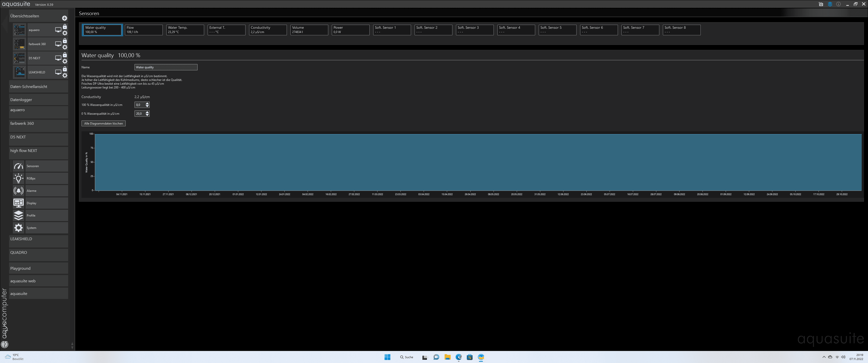The image size is (868, 363).
Task: Open Microsoft Edge from taskbar
Action: click(458, 357)
